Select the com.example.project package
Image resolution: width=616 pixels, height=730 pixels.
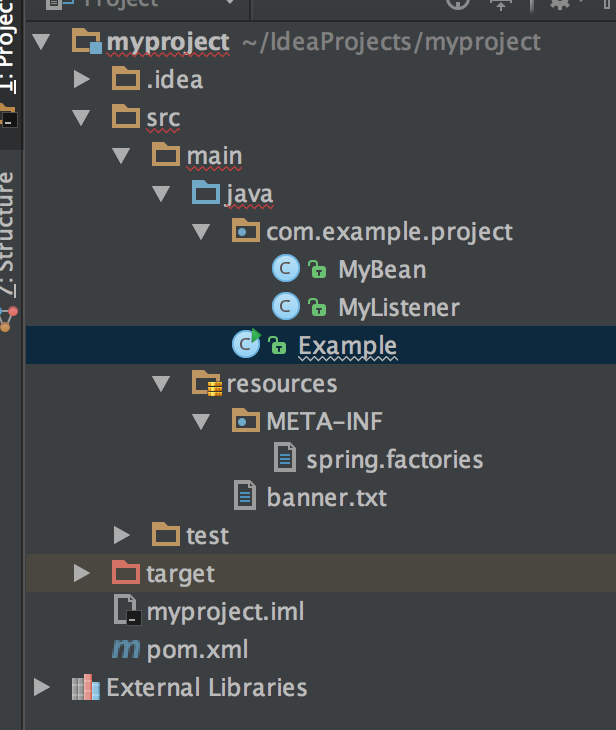[x=388, y=231]
